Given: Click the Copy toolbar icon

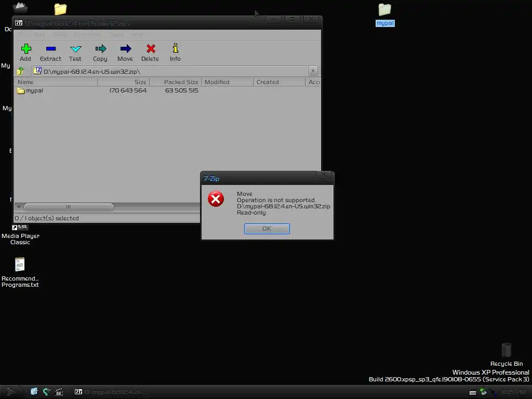Looking at the screenshot, I should (x=100, y=52).
